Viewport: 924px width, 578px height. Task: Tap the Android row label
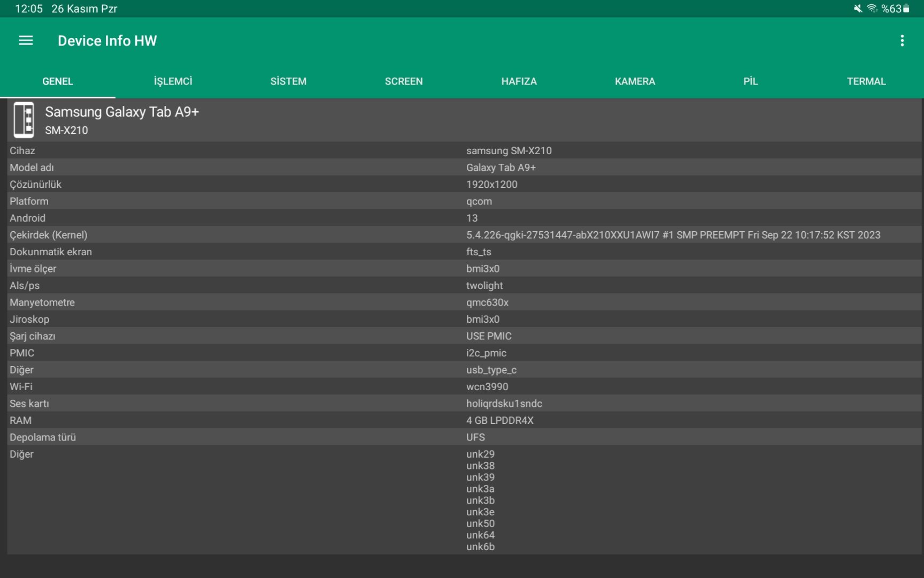click(x=27, y=218)
